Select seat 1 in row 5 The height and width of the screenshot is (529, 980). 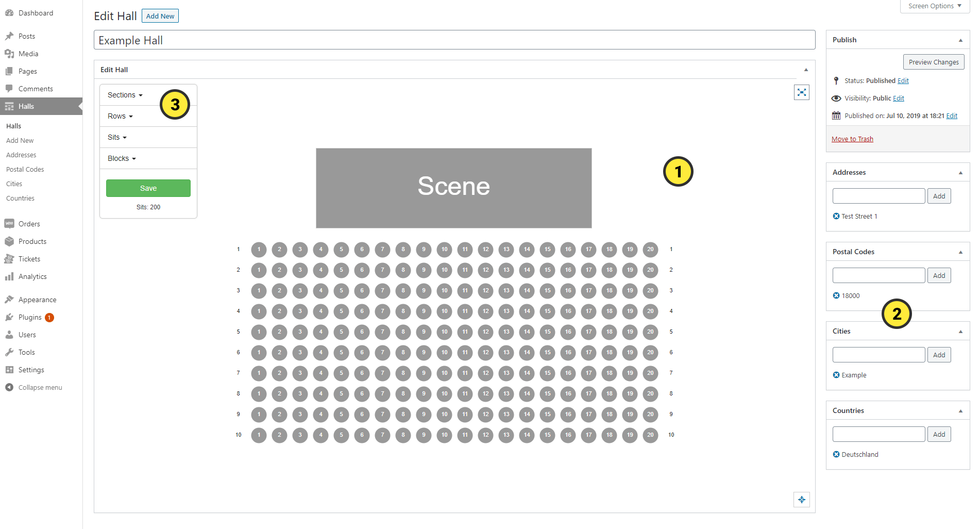coord(259,332)
